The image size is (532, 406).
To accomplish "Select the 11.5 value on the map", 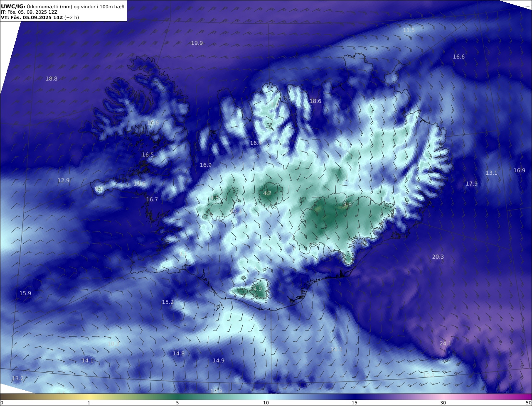I will tap(409, 30).
